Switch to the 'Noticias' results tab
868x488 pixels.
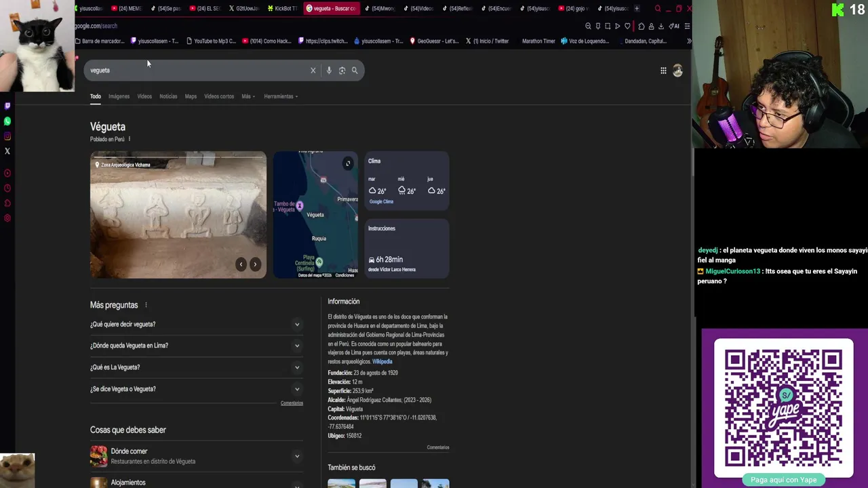(x=168, y=96)
